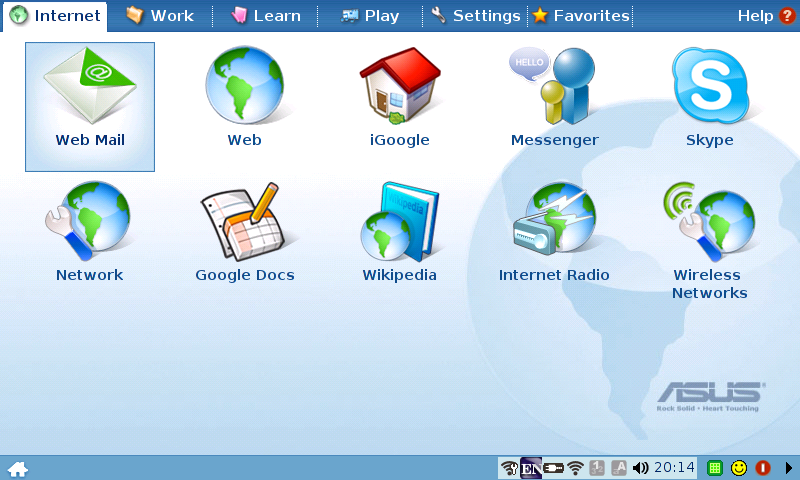
Task: Click the Wi-Fi signal tray icon
Action: click(x=576, y=468)
